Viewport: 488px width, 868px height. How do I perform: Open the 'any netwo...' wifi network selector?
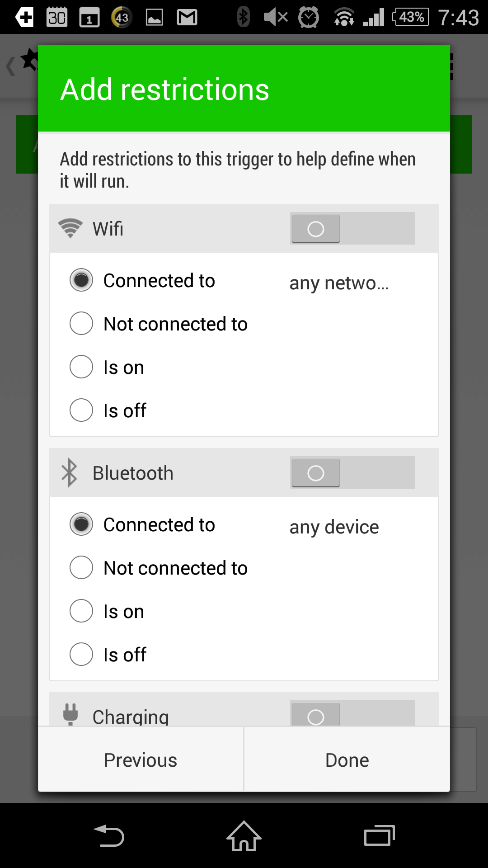[x=339, y=283]
